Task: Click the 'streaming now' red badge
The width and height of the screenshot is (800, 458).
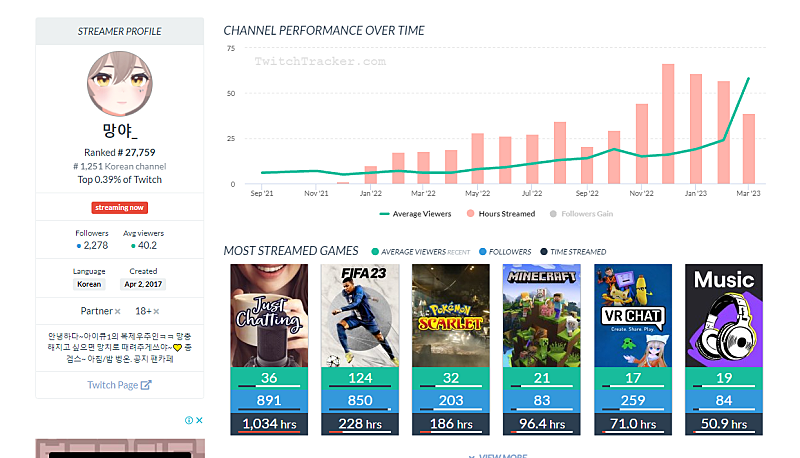Action: (x=119, y=208)
